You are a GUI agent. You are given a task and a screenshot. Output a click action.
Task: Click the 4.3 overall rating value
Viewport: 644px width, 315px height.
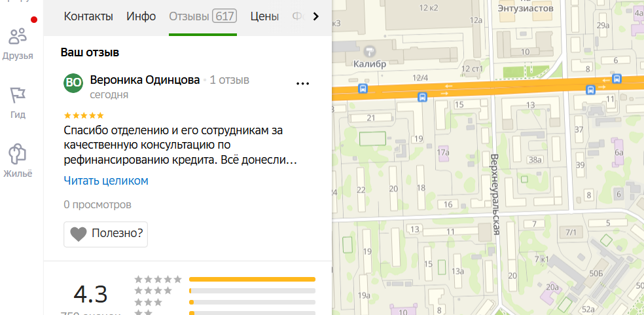(x=91, y=295)
